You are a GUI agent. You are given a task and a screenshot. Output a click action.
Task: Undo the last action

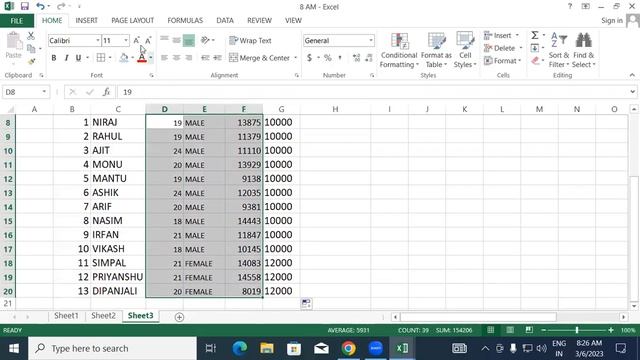click(x=40, y=7)
